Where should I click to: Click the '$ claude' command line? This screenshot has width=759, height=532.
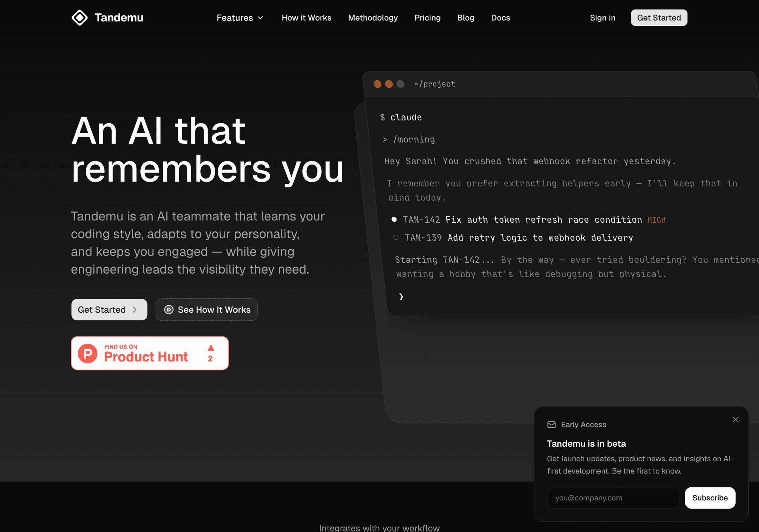[x=401, y=117]
